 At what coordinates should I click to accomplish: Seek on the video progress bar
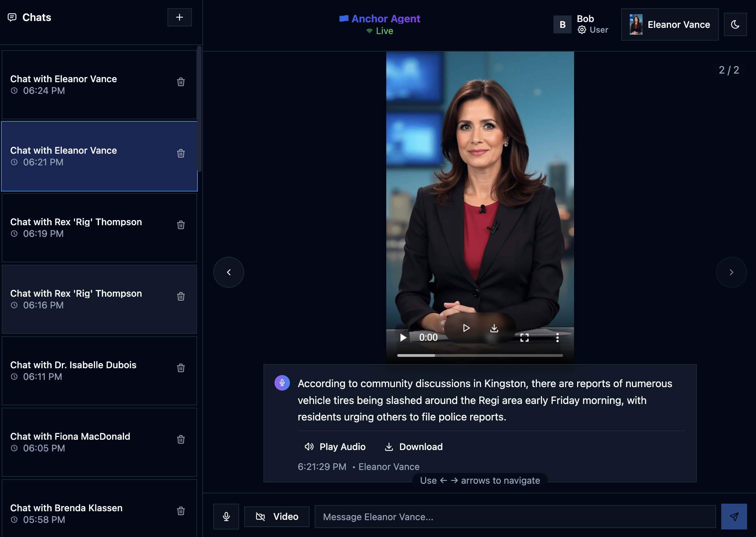tap(479, 355)
